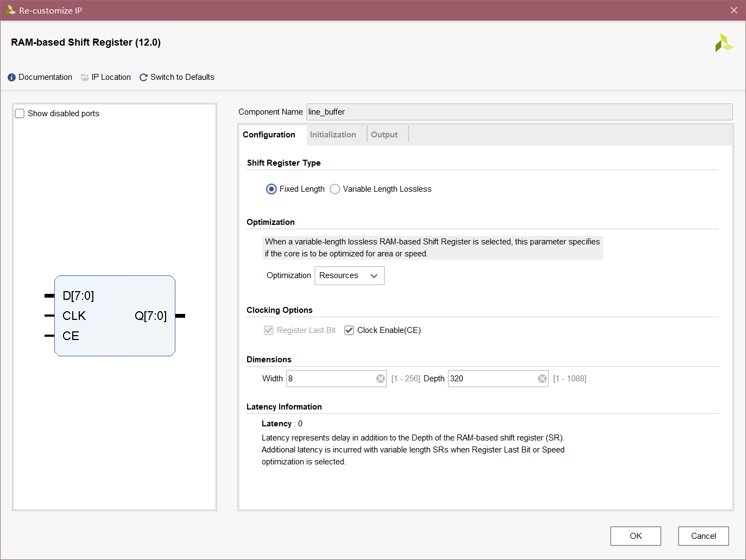This screenshot has height=560, width=746.
Task: Open IP Location link
Action: coord(111,77)
